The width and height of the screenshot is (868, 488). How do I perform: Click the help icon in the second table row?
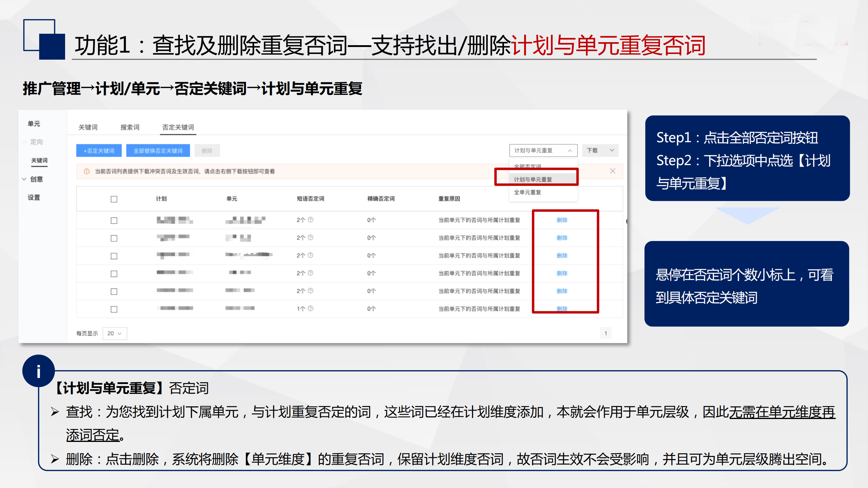click(310, 237)
